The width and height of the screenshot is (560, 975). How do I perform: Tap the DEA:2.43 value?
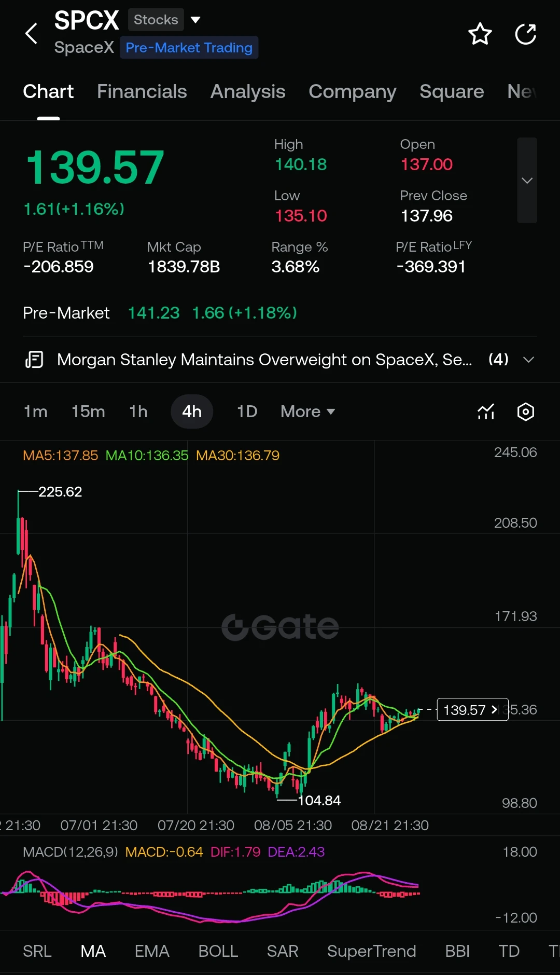(x=296, y=852)
